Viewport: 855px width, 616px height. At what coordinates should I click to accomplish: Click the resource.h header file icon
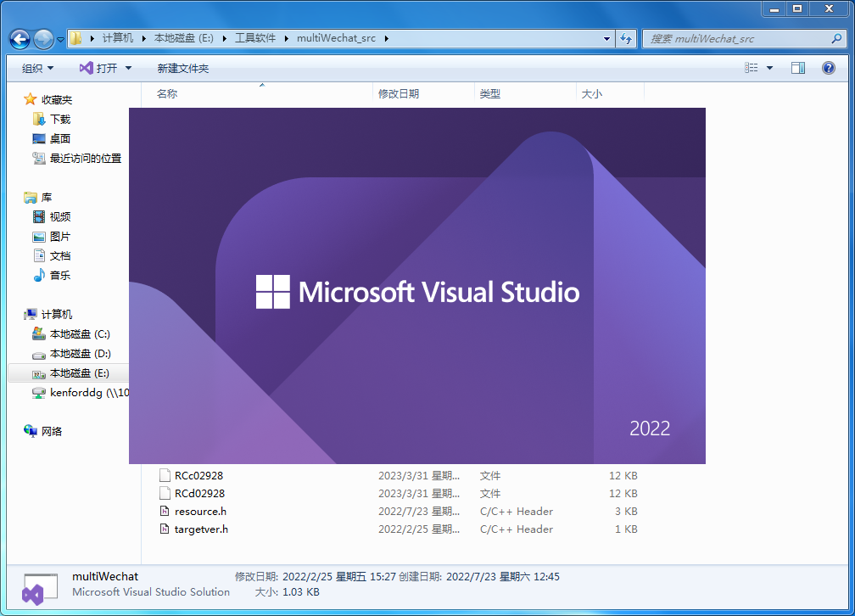pos(165,512)
